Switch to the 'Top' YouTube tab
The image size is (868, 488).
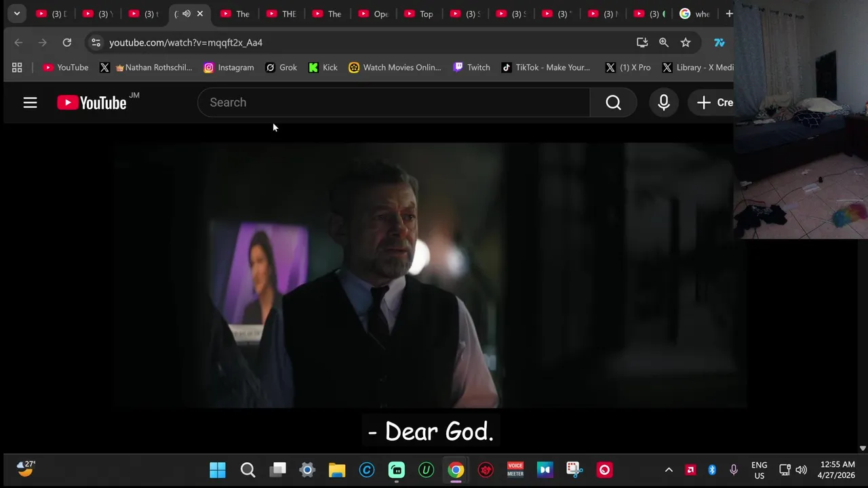[418, 14]
